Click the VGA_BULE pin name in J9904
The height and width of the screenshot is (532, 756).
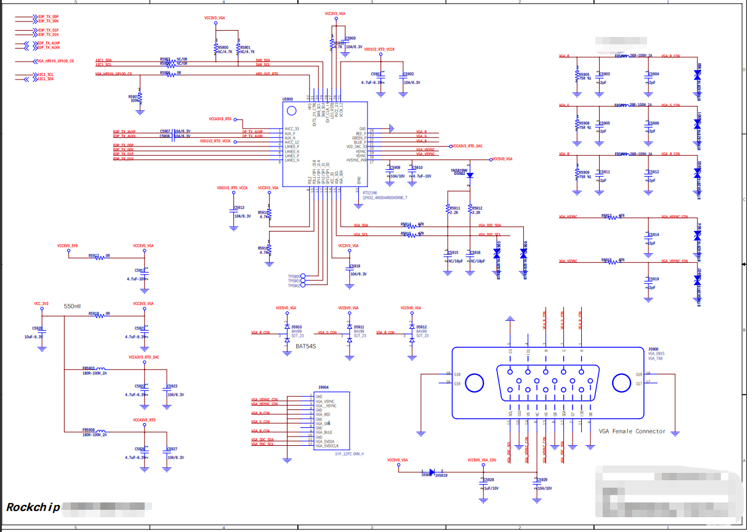point(324,432)
